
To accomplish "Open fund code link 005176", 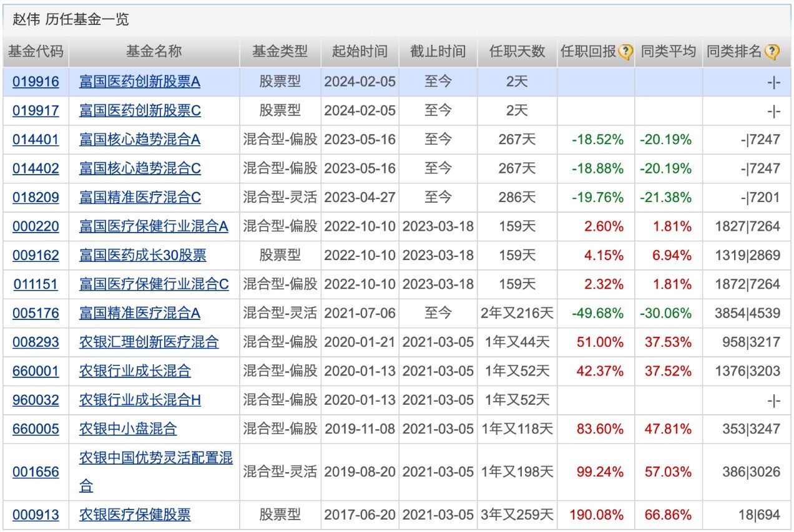I will [36, 313].
